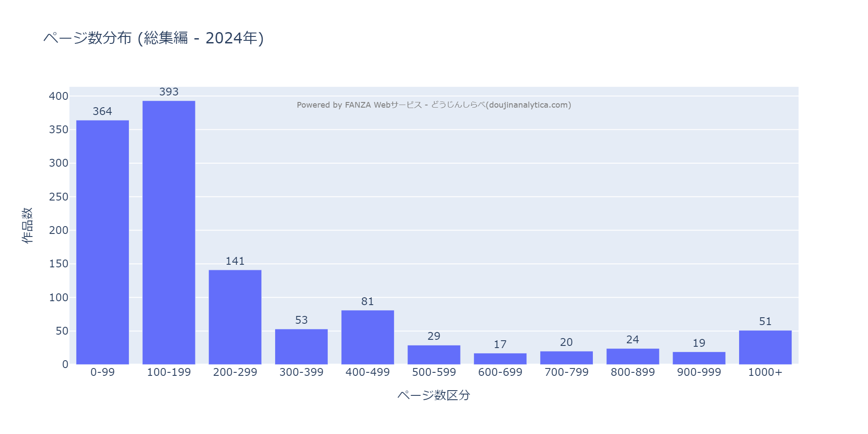Click the 200-299 bar showing 141

tap(235, 317)
